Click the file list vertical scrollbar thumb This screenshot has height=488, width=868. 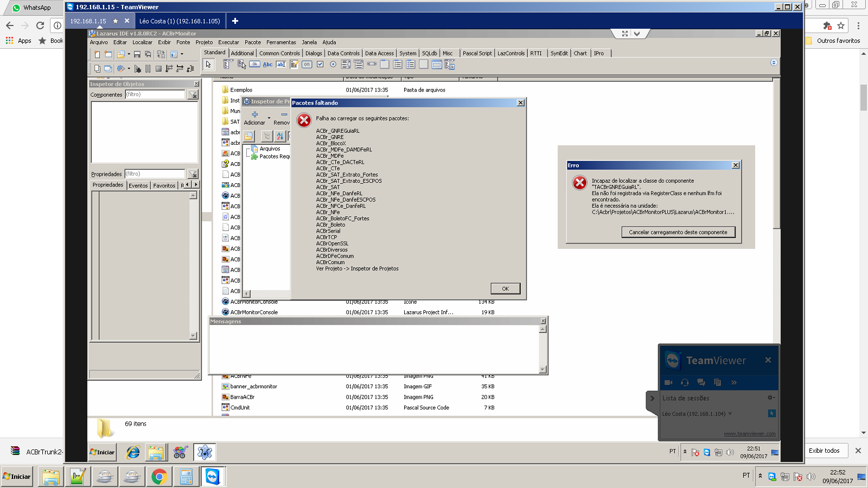[x=776, y=153]
